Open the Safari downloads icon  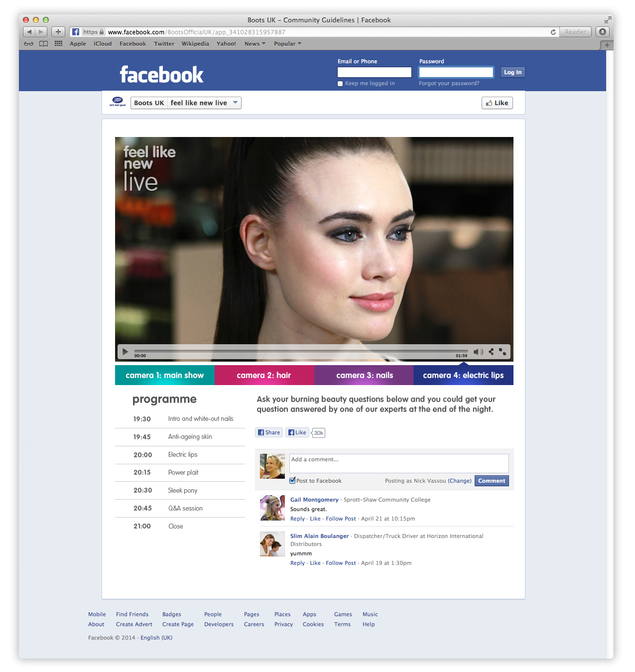[x=603, y=32]
